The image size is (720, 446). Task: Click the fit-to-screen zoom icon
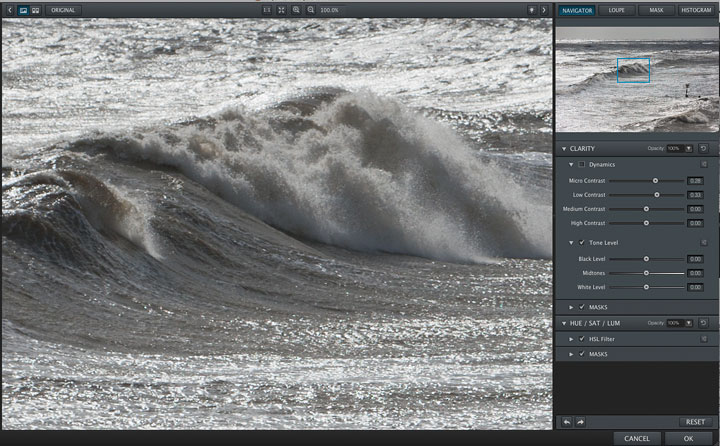coord(281,10)
